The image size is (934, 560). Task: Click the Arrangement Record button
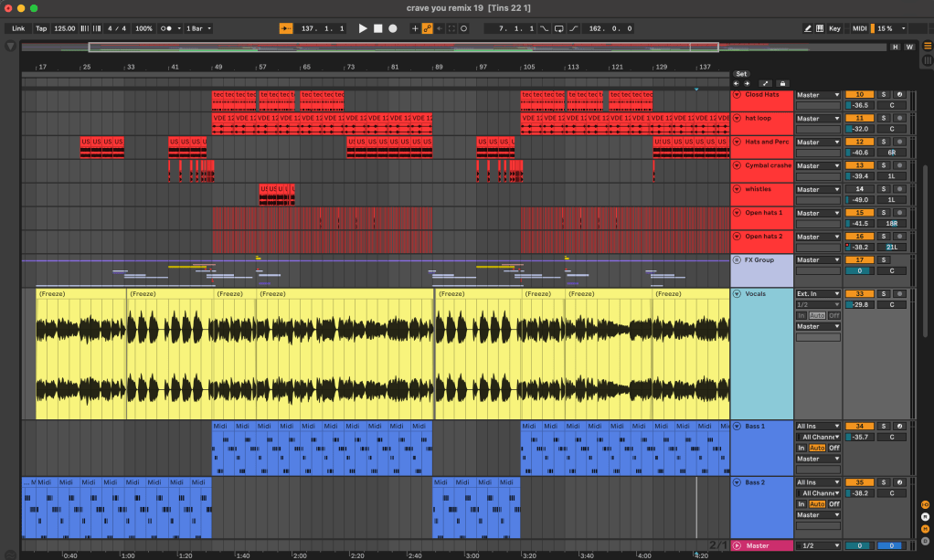[x=393, y=28]
